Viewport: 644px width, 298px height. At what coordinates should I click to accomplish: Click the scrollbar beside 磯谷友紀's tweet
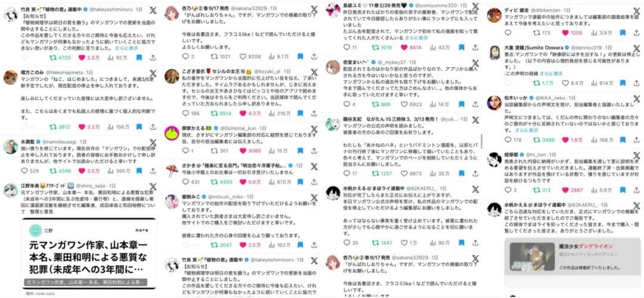pos(481,141)
